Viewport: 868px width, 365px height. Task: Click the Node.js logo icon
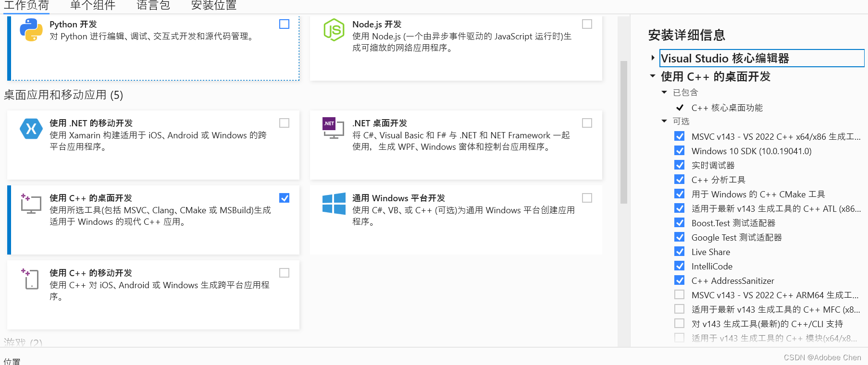(x=334, y=30)
